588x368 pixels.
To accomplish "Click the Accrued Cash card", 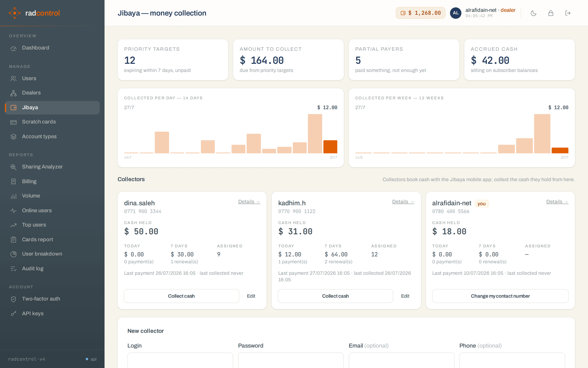I will 519,60.
